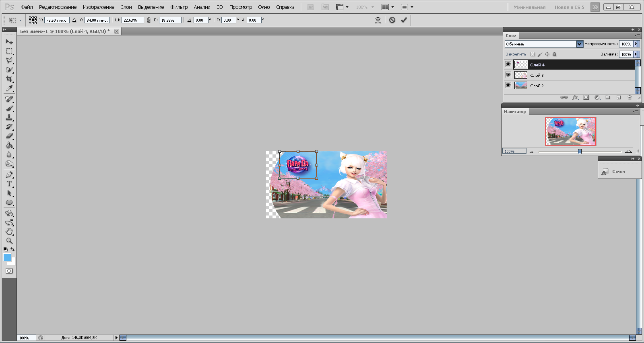Screen dimensions: 644x343
Task: Toggle Quick Mask mode
Action: (9, 271)
